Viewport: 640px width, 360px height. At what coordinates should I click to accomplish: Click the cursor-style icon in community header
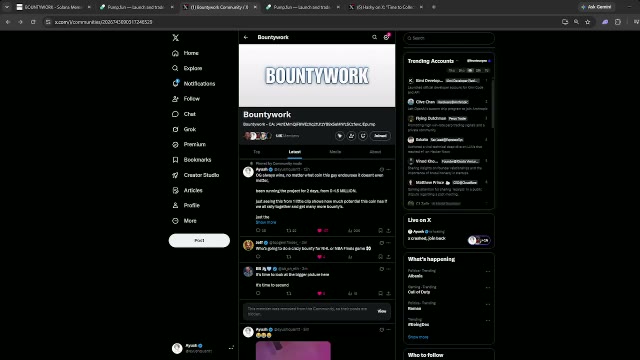(340, 136)
